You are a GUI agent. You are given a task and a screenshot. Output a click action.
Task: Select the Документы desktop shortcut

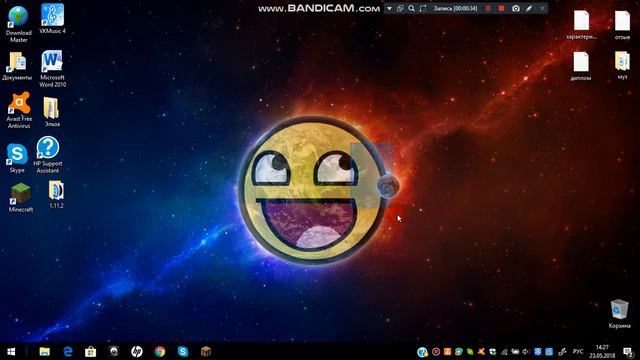17,66
